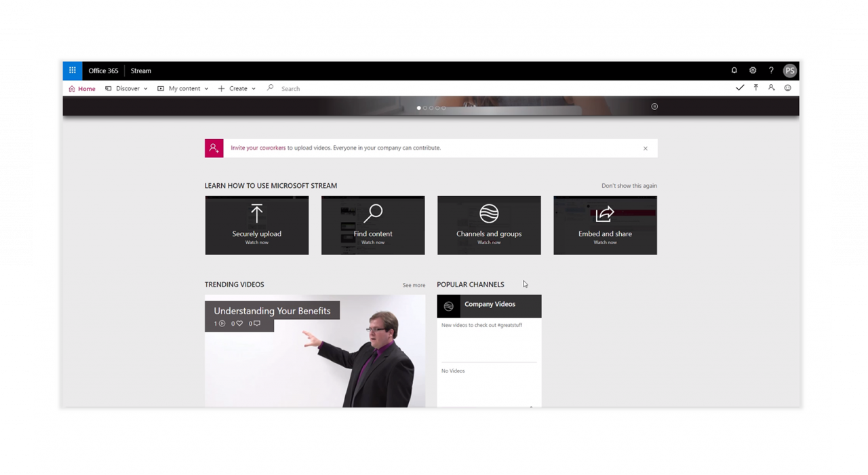Select the fifth carousel dot
Viewport: 868px width, 475px height.
[x=443, y=108]
